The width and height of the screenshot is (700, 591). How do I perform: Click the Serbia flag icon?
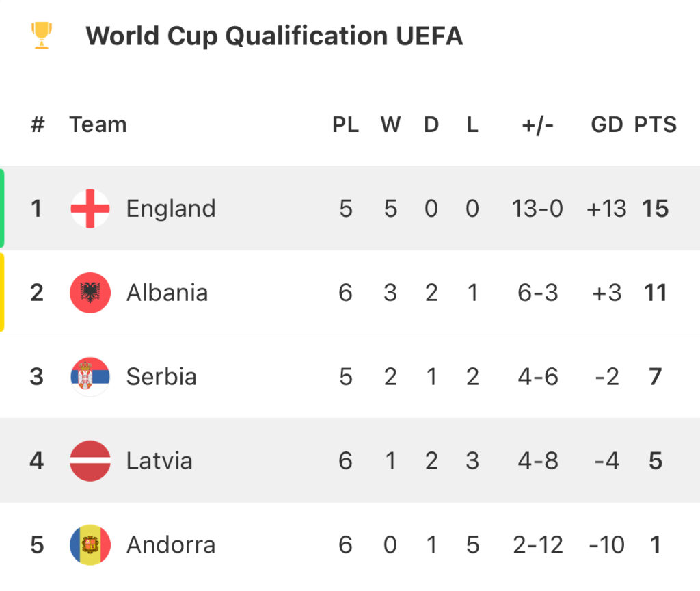(x=90, y=377)
